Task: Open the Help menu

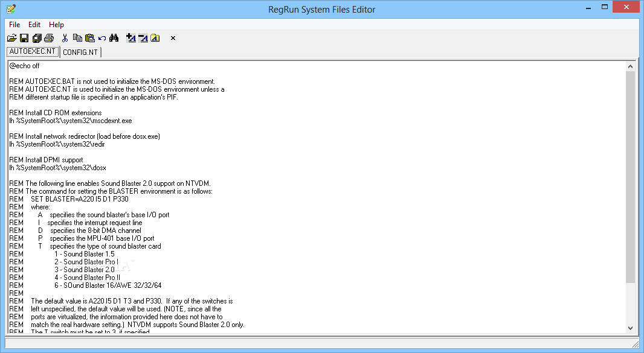Action: pos(56,25)
